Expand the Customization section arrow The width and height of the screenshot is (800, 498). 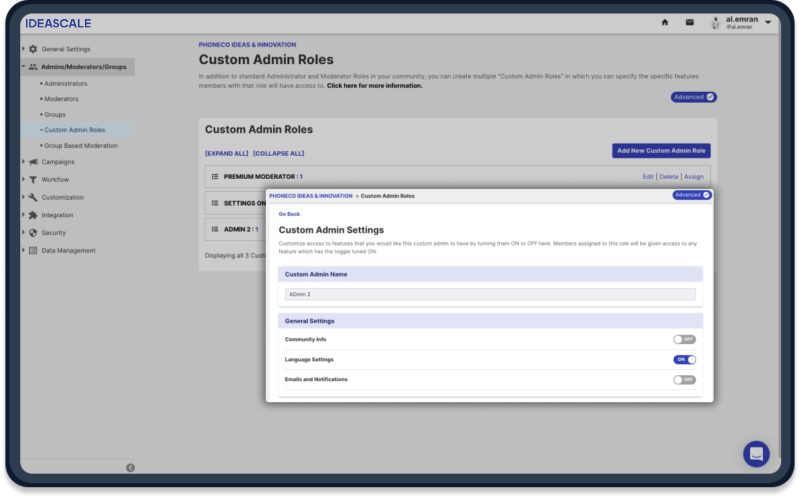pyautogui.click(x=23, y=197)
